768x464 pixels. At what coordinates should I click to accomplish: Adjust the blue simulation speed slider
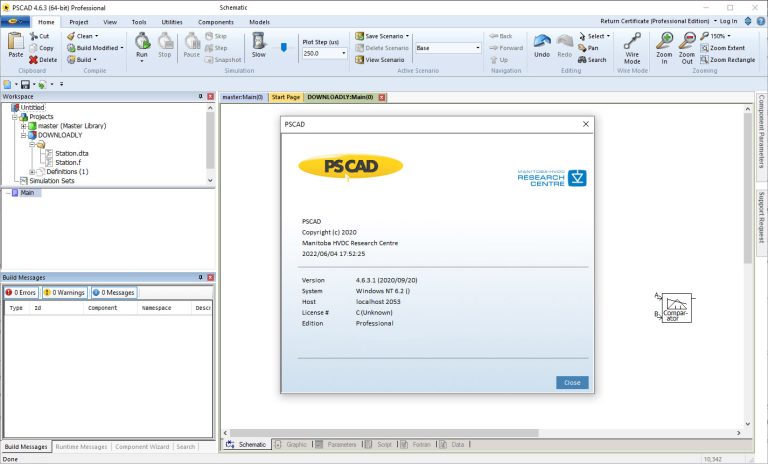[284, 48]
